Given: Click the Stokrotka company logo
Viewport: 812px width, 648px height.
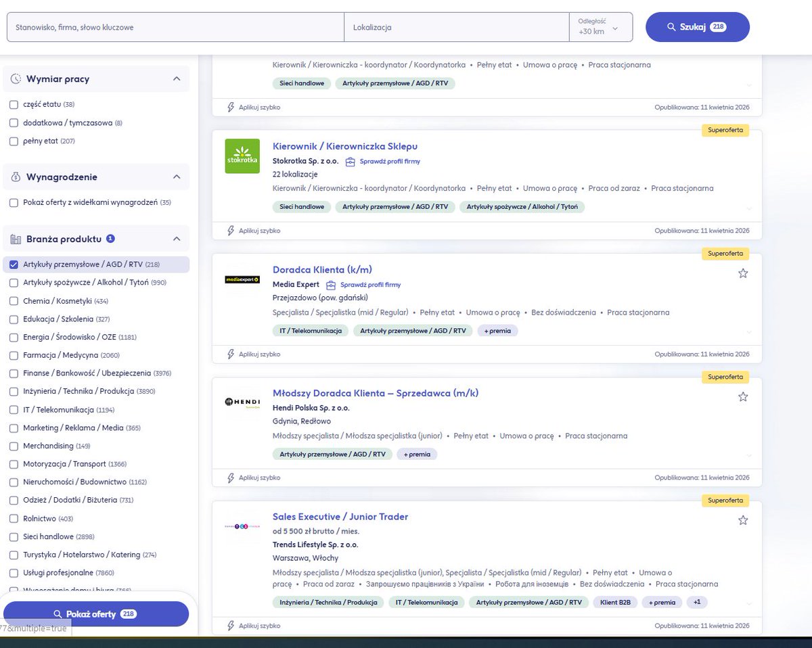Looking at the screenshot, I should pyautogui.click(x=242, y=156).
